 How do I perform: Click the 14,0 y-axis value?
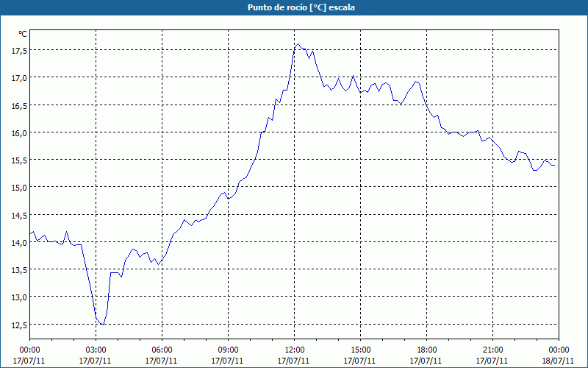(x=19, y=243)
